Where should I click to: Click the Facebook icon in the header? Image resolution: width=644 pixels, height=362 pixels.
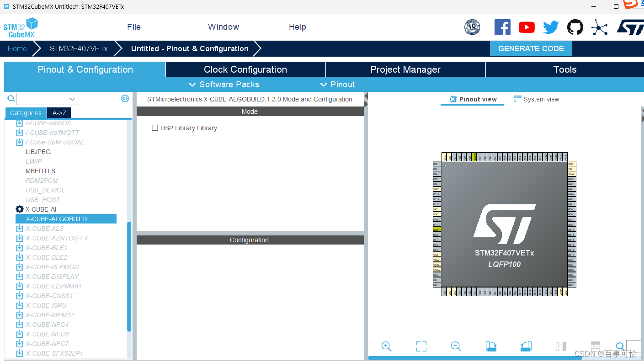pos(502,27)
